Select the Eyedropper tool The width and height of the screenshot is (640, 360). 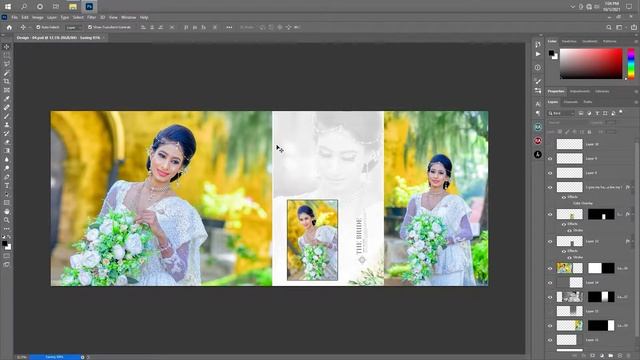pos(7,99)
